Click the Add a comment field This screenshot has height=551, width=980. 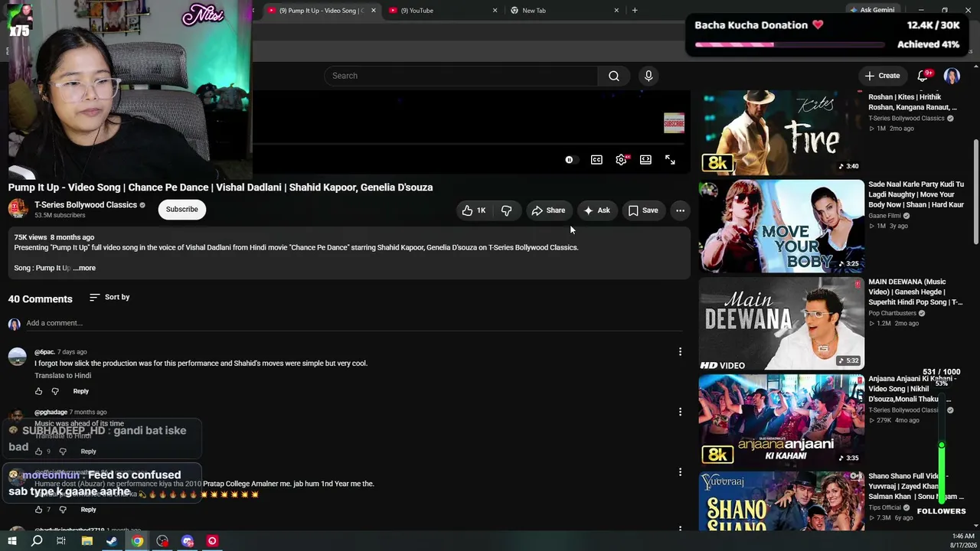click(x=354, y=323)
